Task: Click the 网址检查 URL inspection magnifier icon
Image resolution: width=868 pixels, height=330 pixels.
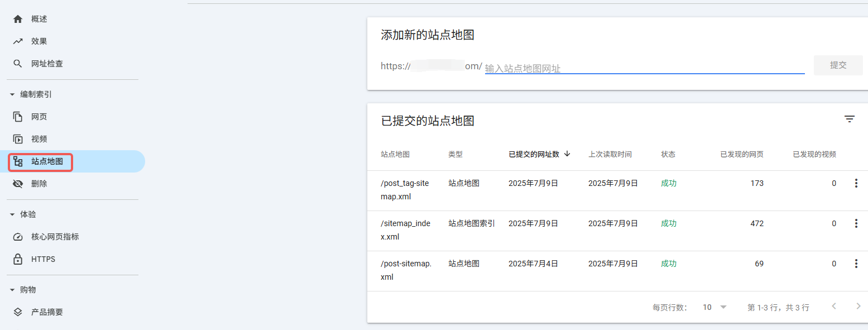Action: (17, 63)
